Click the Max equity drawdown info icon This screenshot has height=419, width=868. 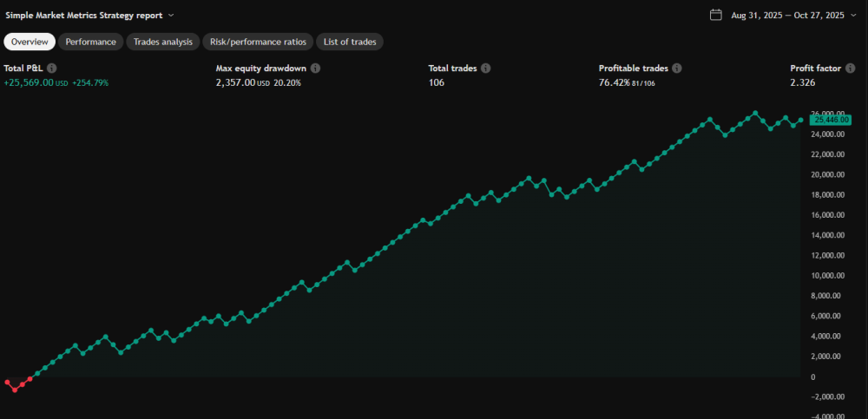(315, 68)
